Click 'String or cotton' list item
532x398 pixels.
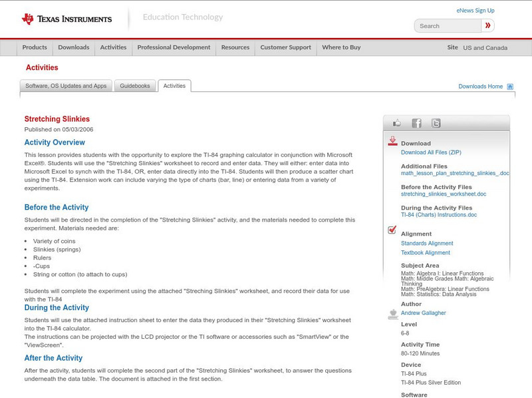click(x=80, y=274)
